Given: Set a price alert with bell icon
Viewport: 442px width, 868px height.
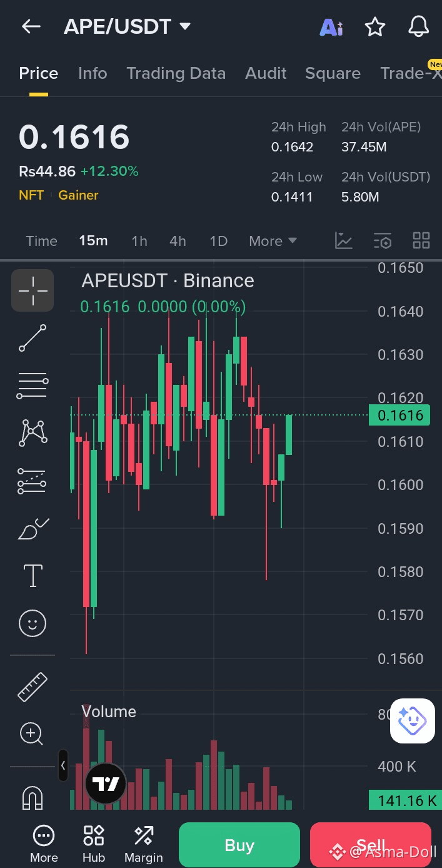Looking at the screenshot, I should (418, 26).
